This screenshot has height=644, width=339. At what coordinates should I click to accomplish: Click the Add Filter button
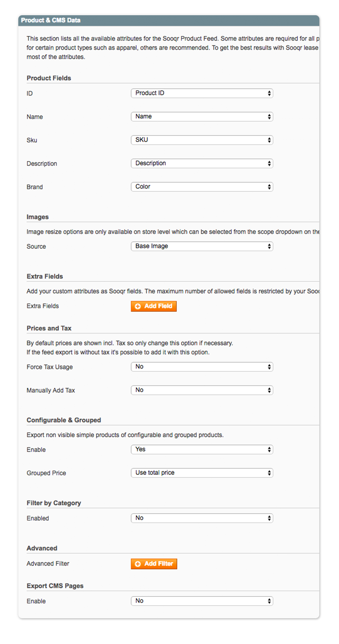(154, 564)
